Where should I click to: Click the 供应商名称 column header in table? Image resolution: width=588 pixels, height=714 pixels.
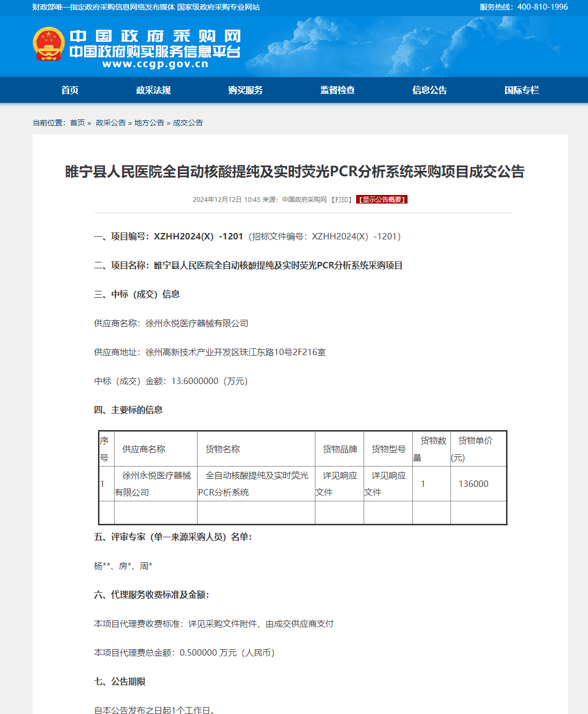[144, 449]
